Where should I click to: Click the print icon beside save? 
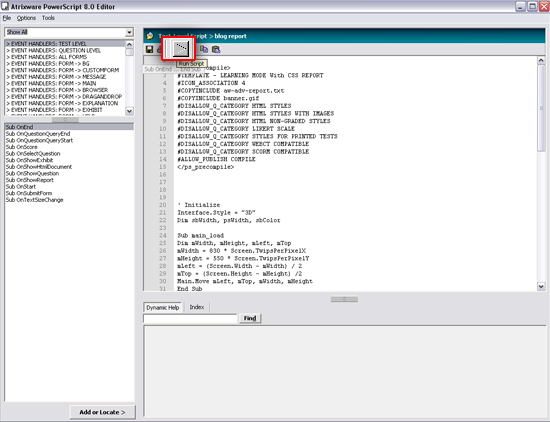pyautogui.click(x=159, y=49)
